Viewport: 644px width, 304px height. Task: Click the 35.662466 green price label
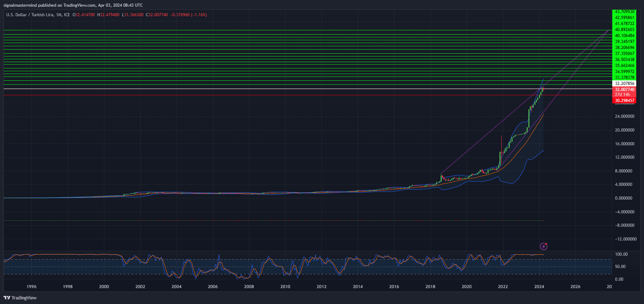coord(625,66)
